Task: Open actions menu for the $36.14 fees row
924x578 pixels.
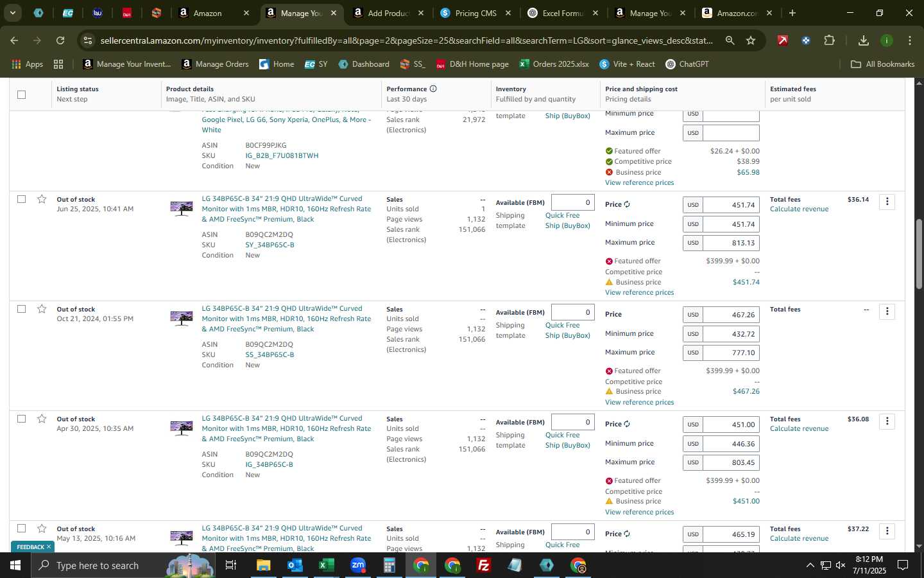Action: click(x=887, y=202)
